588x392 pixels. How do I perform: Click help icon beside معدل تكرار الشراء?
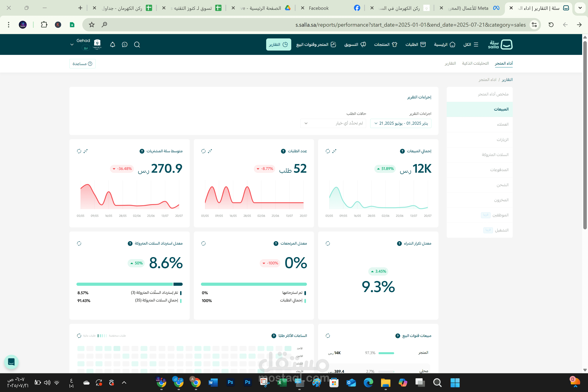(x=399, y=243)
